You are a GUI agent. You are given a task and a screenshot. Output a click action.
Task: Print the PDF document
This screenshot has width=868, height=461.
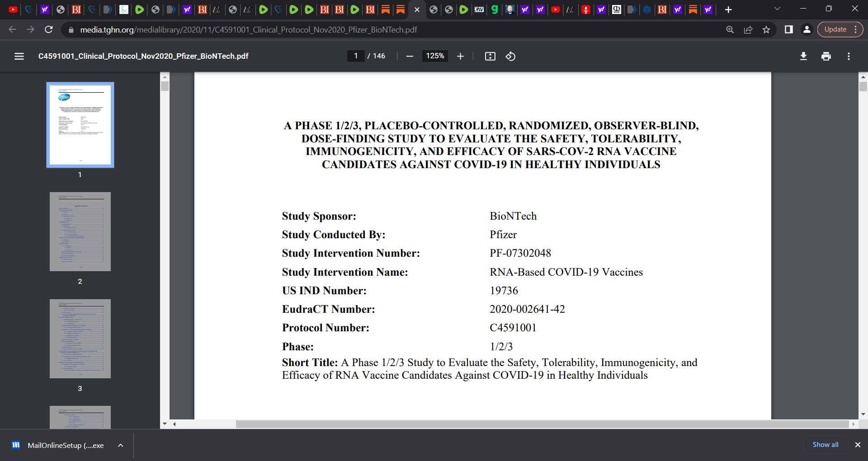tap(826, 56)
